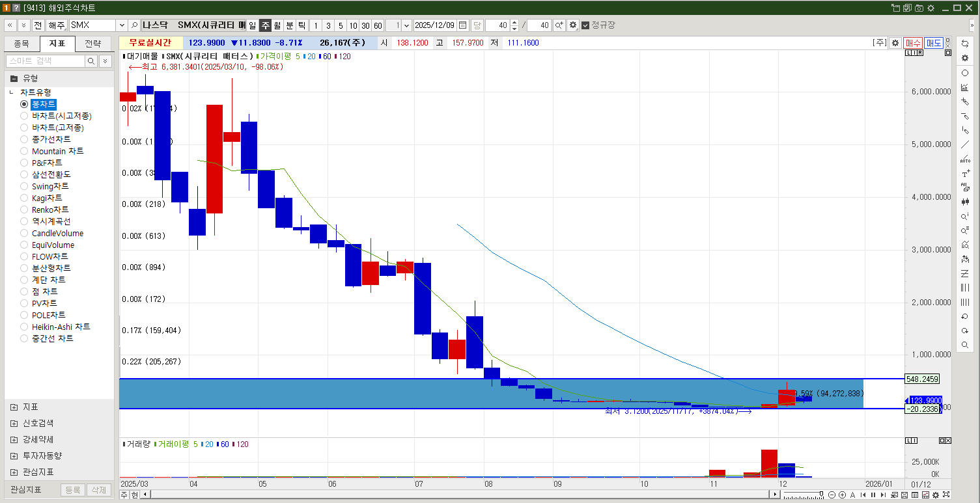
Task: Select the 일 daily period button
Action: pos(252,25)
